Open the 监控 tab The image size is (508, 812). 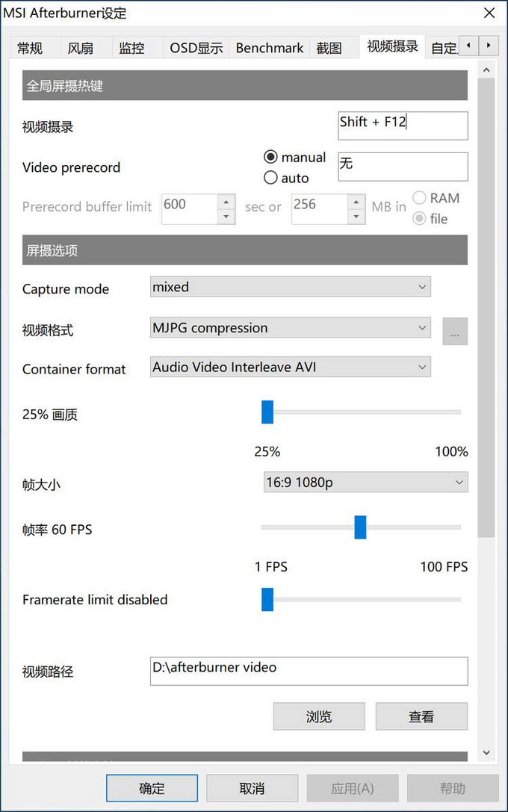click(131, 48)
